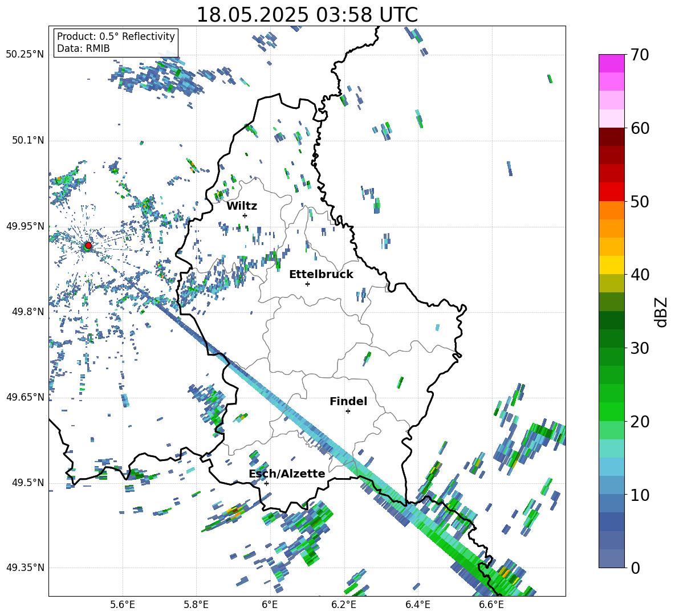Click the 6.2°E longitude label
The width and height of the screenshot is (675, 616).
pos(344,605)
